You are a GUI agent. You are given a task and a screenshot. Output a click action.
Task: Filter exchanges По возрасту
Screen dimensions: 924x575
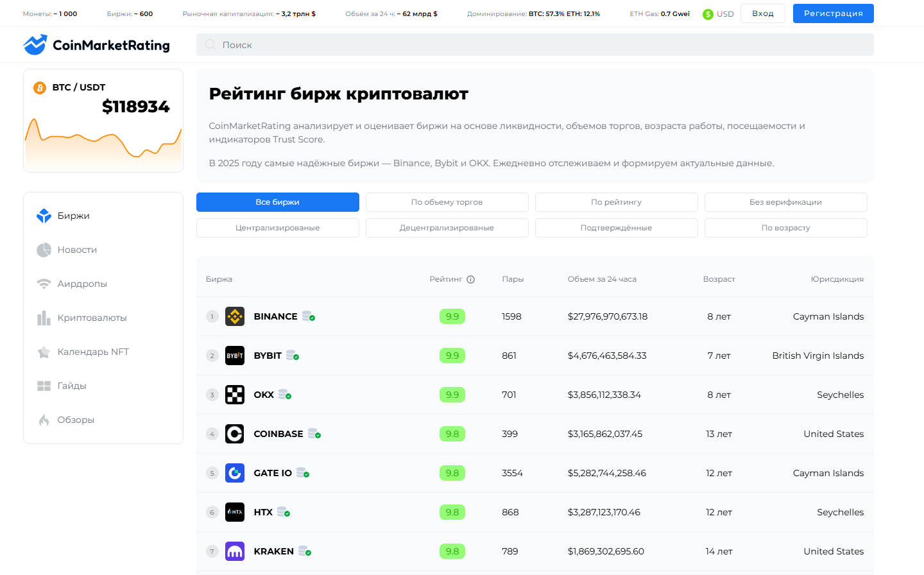point(786,228)
